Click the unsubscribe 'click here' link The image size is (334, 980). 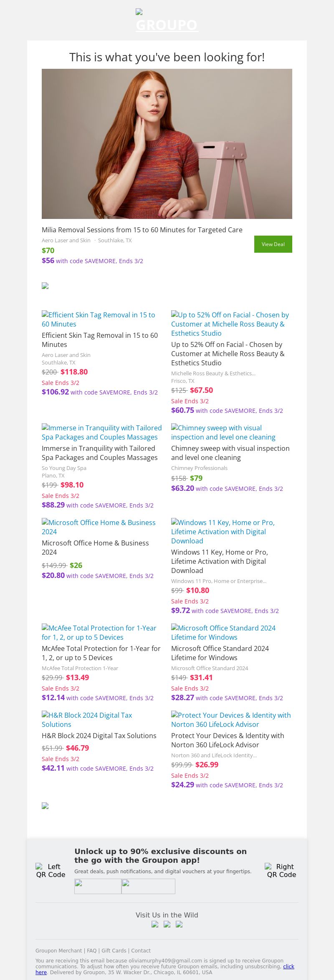288,966
